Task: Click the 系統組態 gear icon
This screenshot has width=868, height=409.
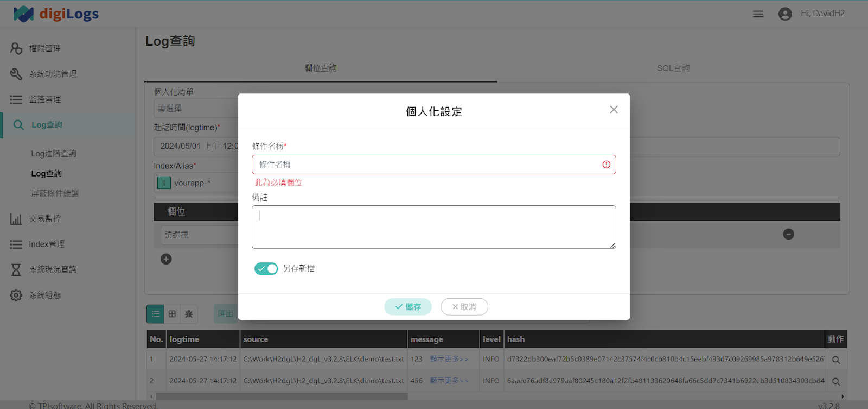Action: click(16, 295)
